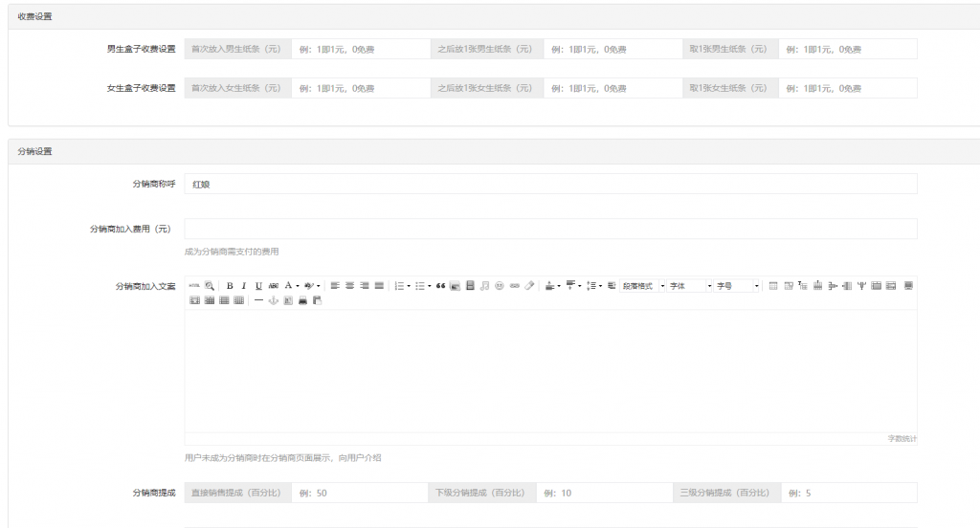Focus 取1张女生纸条 fee input
Screen dimensions: 980x528
pos(848,88)
